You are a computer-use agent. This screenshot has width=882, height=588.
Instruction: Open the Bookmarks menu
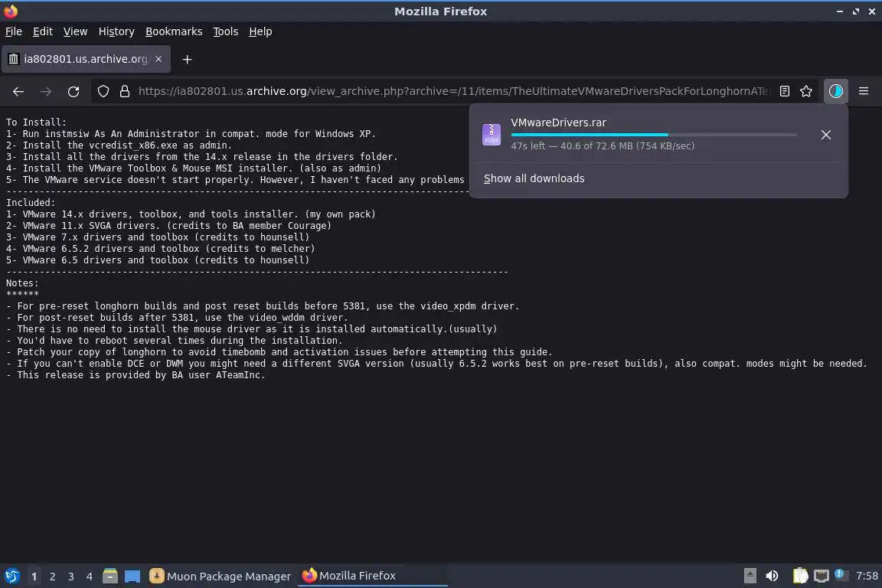tap(174, 31)
